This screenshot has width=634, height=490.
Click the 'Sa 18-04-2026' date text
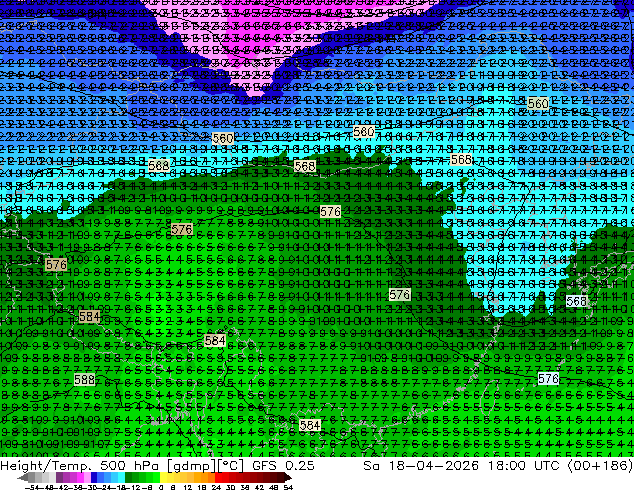pos(421,466)
